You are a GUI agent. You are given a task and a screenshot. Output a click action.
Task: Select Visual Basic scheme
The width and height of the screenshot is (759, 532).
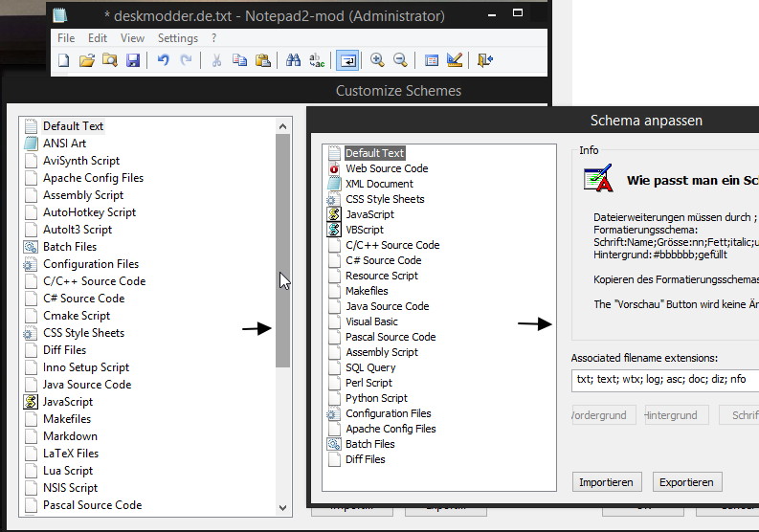tap(371, 321)
